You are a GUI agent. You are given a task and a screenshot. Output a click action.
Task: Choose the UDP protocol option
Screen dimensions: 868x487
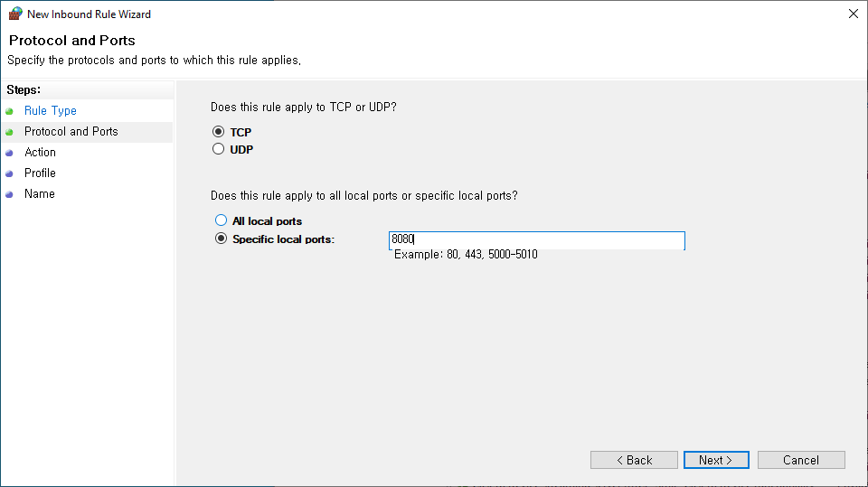coord(218,149)
